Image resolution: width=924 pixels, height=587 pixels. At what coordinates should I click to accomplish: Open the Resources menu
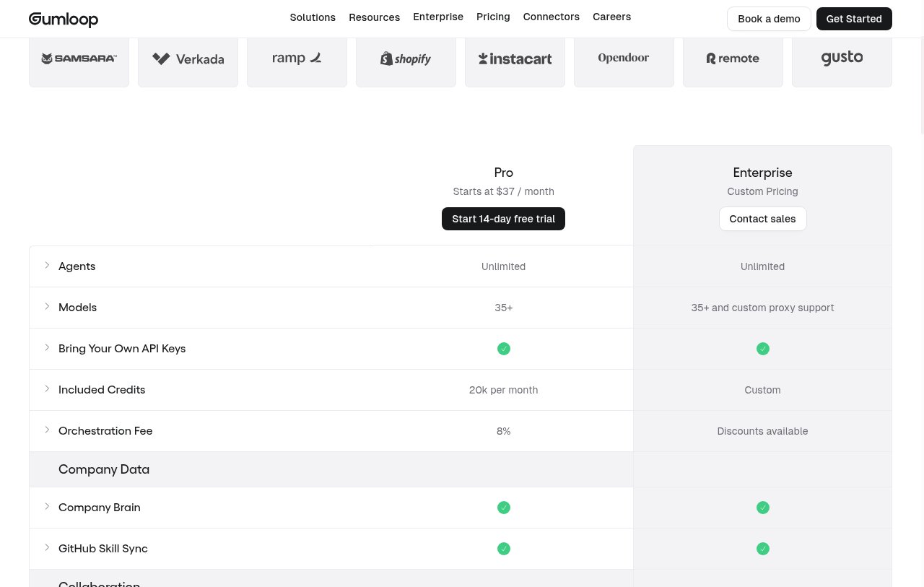(x=374, y=17)
